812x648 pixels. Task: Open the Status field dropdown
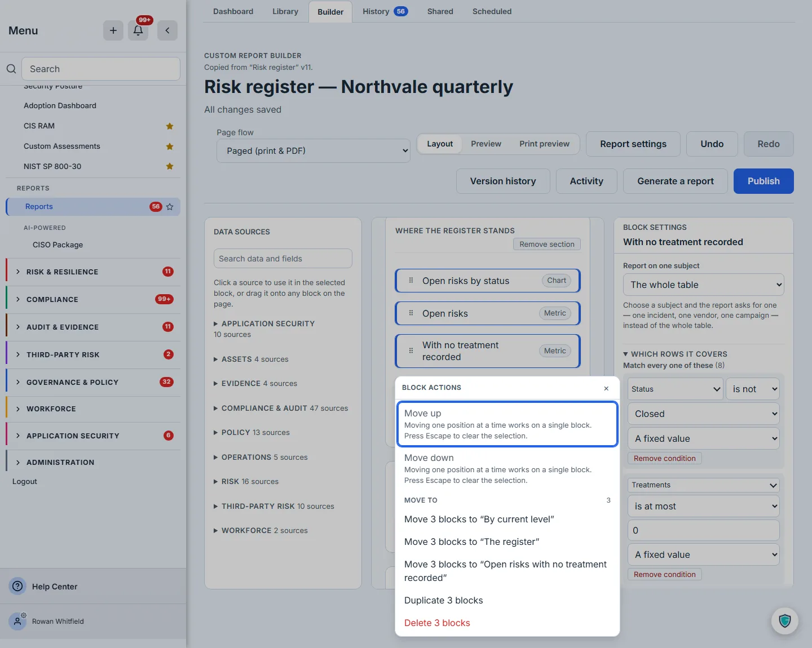click(x=676, y=389)
